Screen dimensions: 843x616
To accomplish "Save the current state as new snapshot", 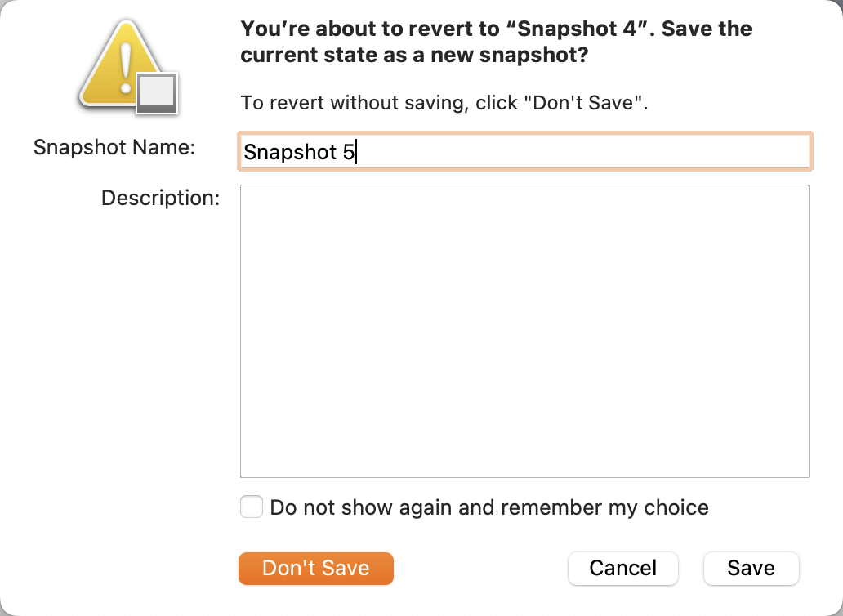I will [x=751, y=569].
